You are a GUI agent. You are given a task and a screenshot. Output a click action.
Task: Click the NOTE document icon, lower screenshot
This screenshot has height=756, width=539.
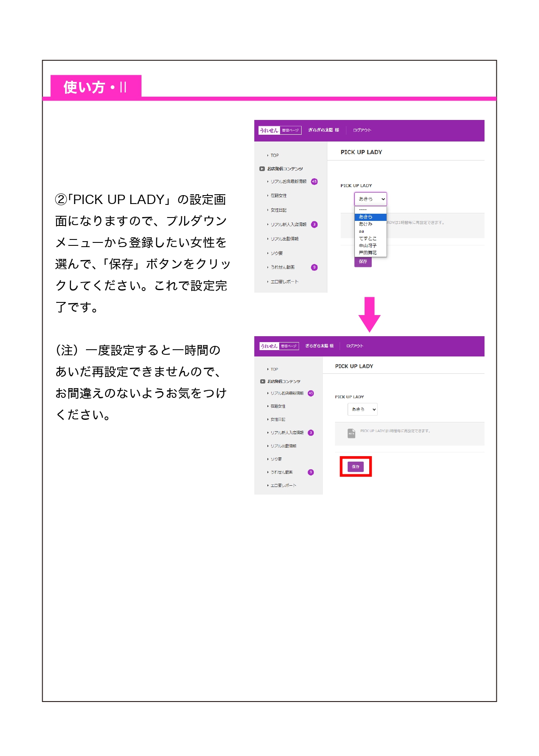click(351, 433)
